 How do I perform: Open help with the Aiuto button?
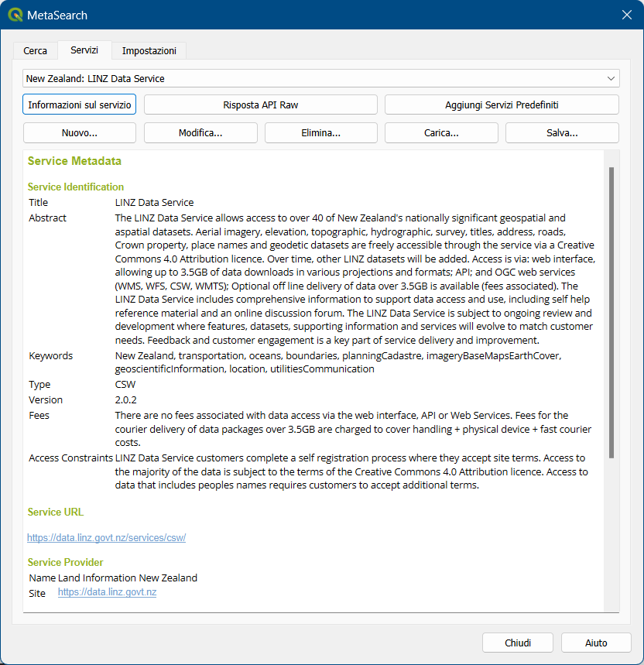click(x=596, y=643)
